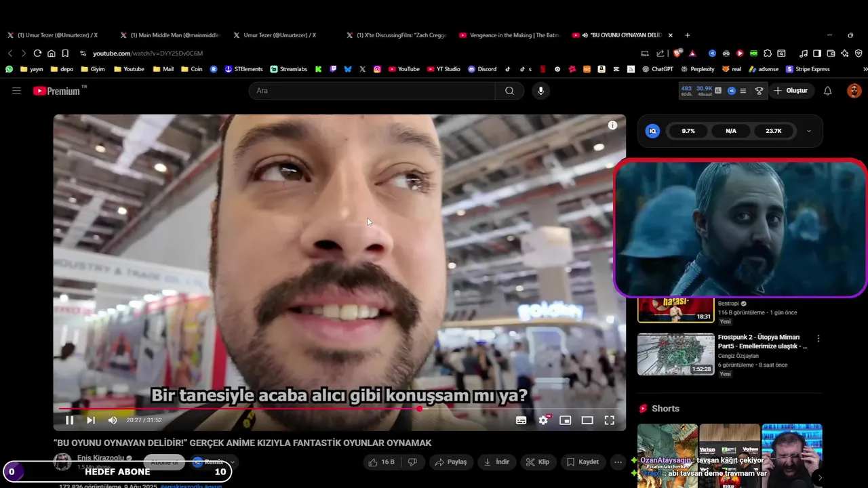Pause the playing video
Screen dimensions: 868x488
[69, 420]
